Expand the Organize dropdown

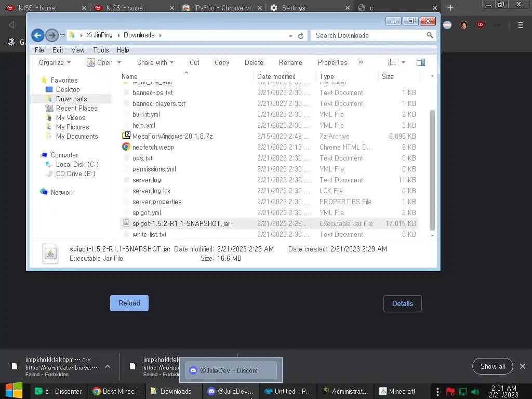[55, 62]
